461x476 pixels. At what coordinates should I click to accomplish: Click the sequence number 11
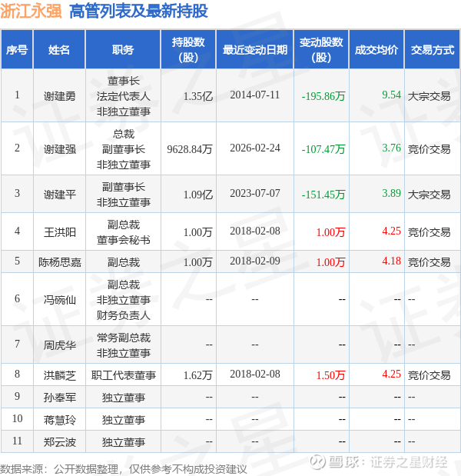point(17,441)
